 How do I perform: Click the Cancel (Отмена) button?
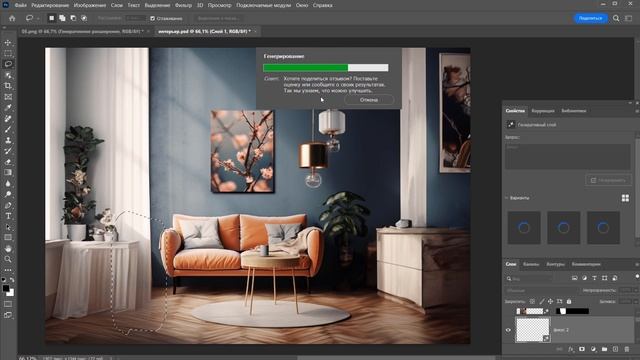coord(369,100)
